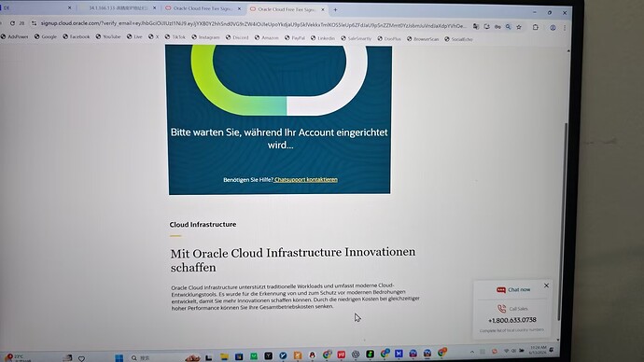The height and width of the screenshot is (362, 644).
Task: Click the translate page icon in address bar
Action: point(476,26)
